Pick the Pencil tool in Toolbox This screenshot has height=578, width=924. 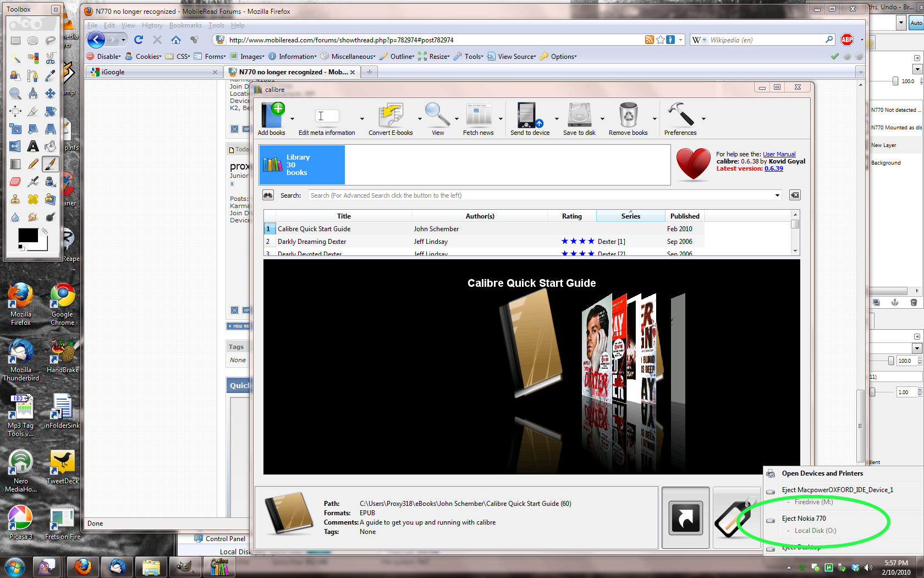[x=33, y=164]
